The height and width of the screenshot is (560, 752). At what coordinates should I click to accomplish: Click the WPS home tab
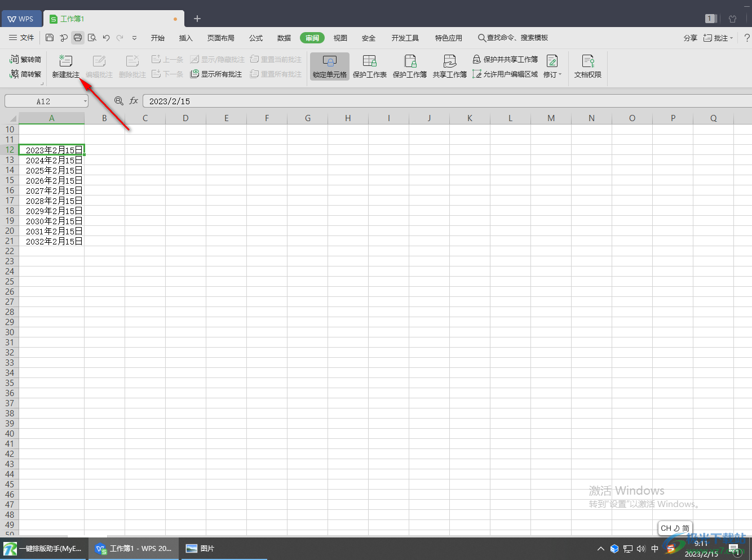(x=20, y=19)
